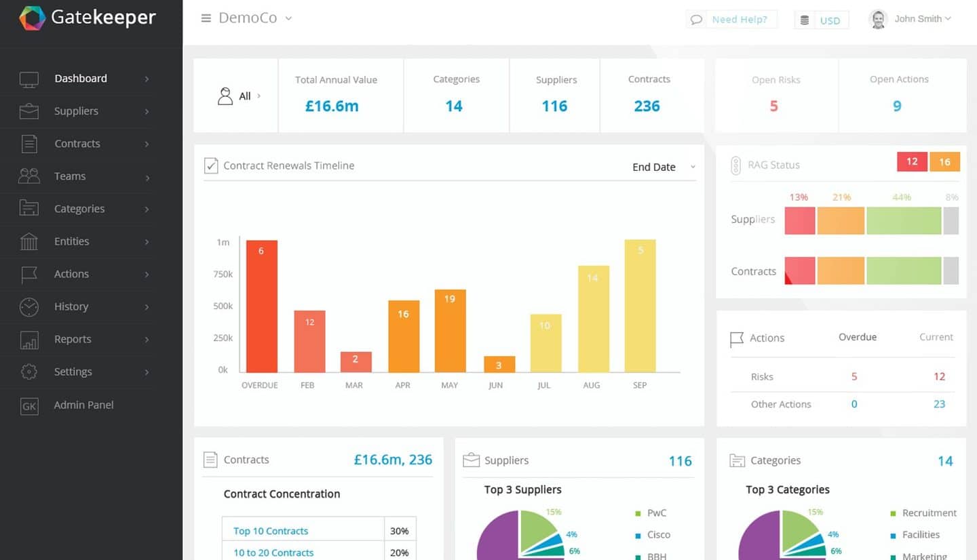Expand the Dashboard menu chevron

coord(147,79)
